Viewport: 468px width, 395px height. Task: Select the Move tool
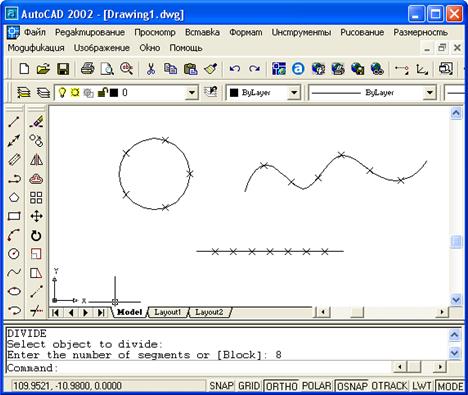[36, 216]
